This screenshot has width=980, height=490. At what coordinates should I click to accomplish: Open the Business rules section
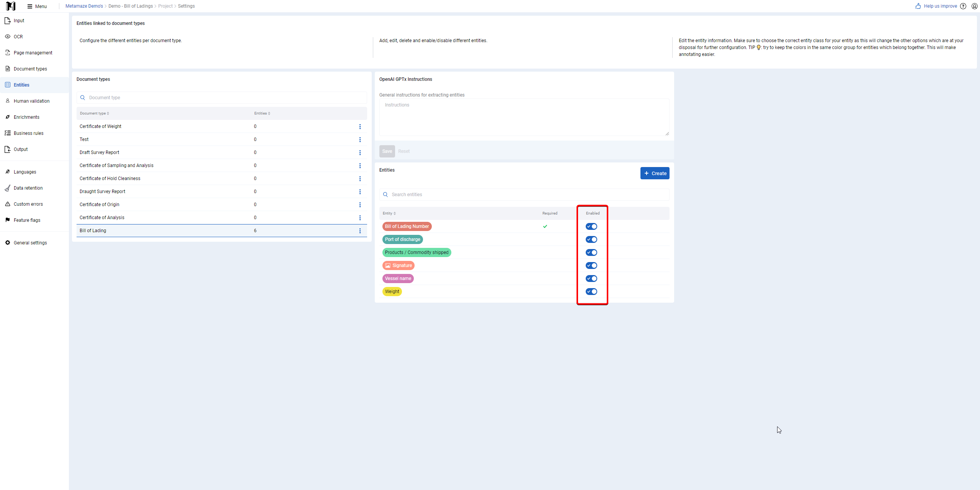34,133
